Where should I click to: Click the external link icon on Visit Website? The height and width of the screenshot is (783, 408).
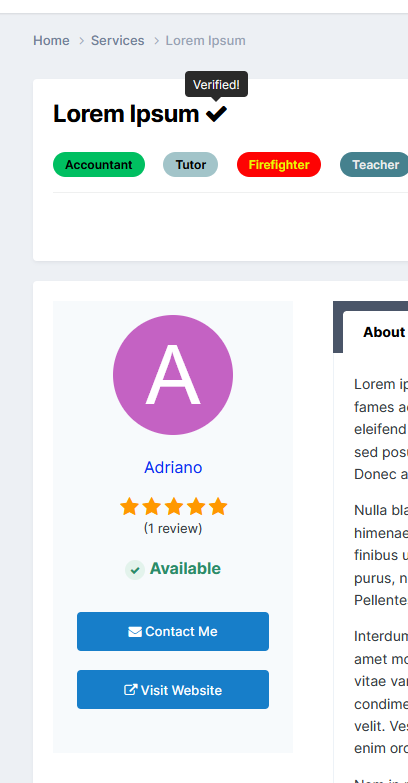[130, 690]
